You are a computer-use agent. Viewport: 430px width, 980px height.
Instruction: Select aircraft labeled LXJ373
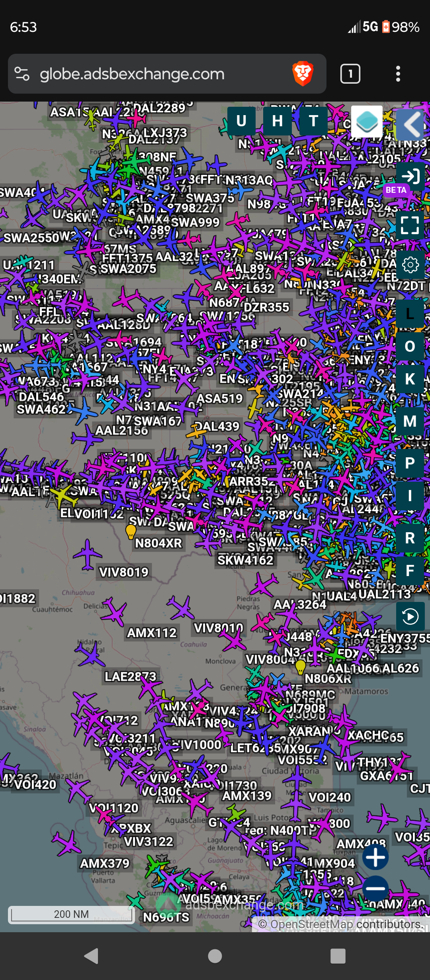tap(165, 133)
